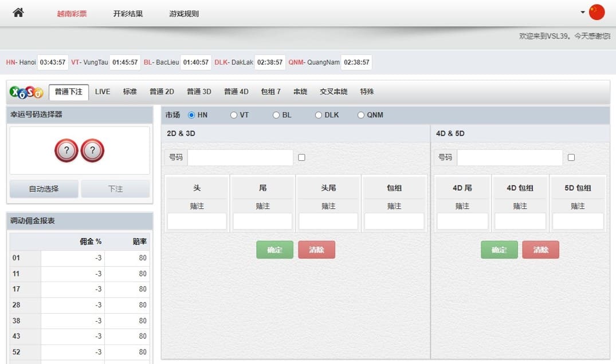This screenshot has width=616, height=364.
Task: Select the HN market radio button
Action: tap(191, 115)
